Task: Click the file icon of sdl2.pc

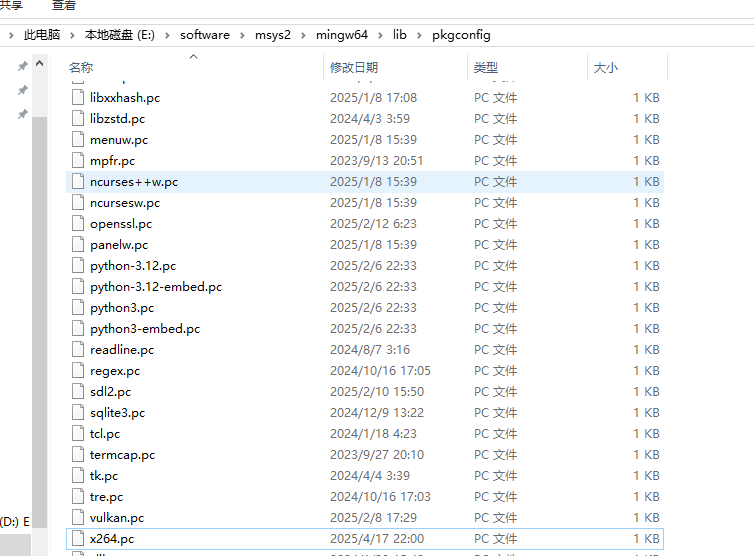Action: coord(78,392)
